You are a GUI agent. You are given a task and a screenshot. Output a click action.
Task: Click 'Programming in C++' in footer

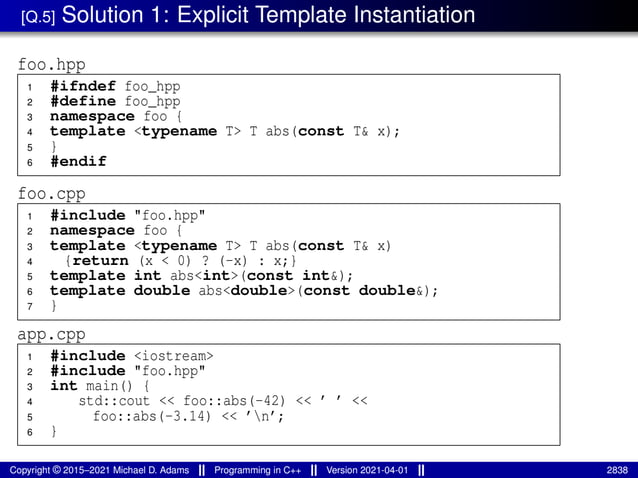[x=258, y=470]
